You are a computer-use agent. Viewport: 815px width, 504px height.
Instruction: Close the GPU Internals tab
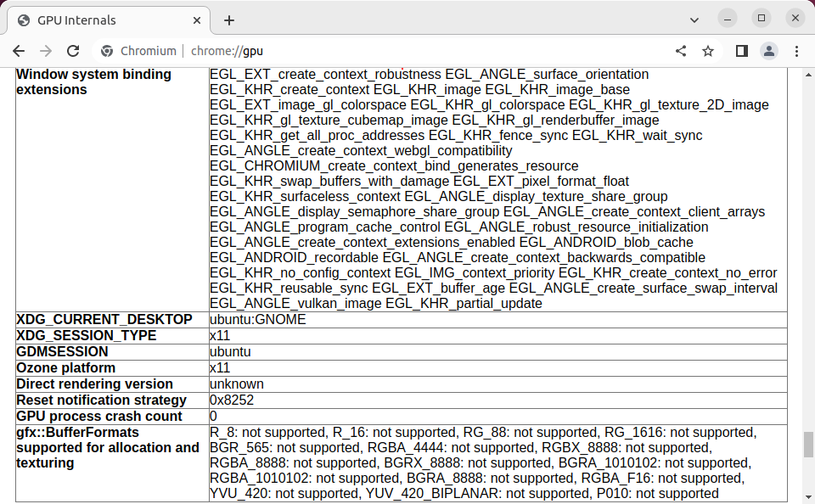click(197, 20)
